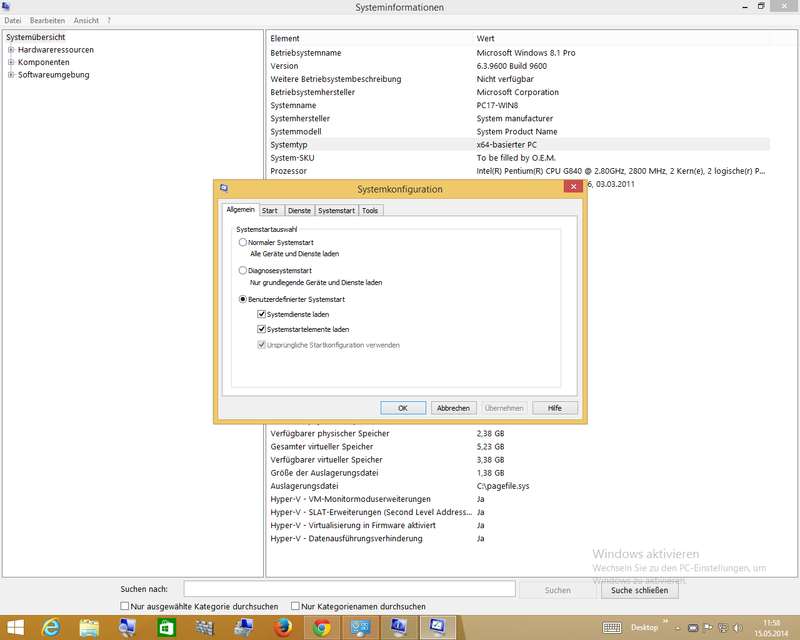Open Google Chrome from the taskbar
Viewport: 800px width, 640px height.
click(x=322, y=627)
